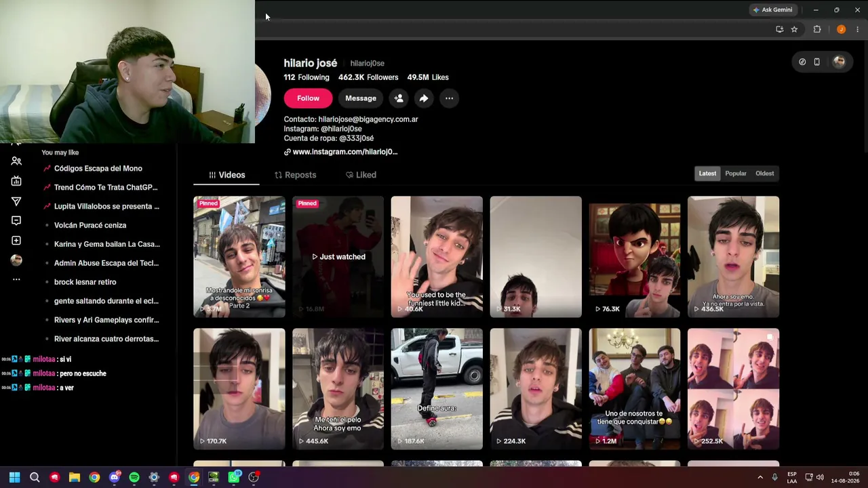Image resolution: width=868 pixels, height=488 pixels.
Task: Open WhatsApp from the taskbar
Action: 234,477
